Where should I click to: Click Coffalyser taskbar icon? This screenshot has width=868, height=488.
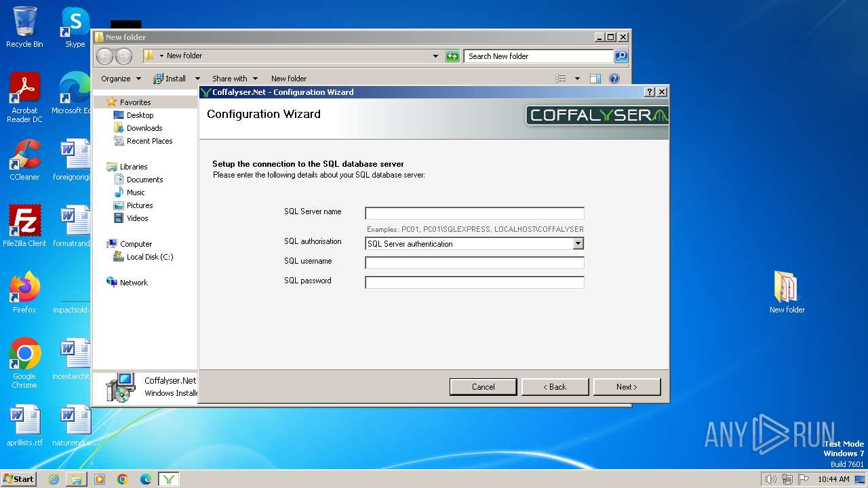click(x=169, y=479)
